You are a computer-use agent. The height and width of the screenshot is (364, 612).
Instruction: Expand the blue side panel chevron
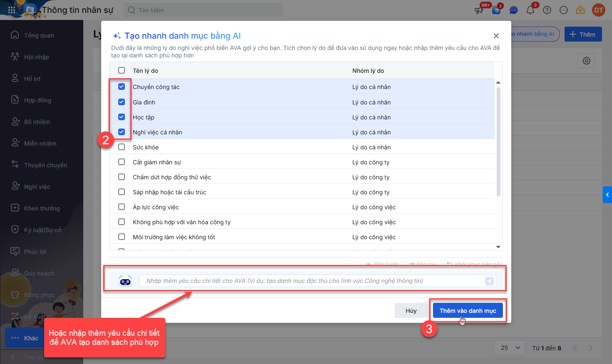(607, 195)
